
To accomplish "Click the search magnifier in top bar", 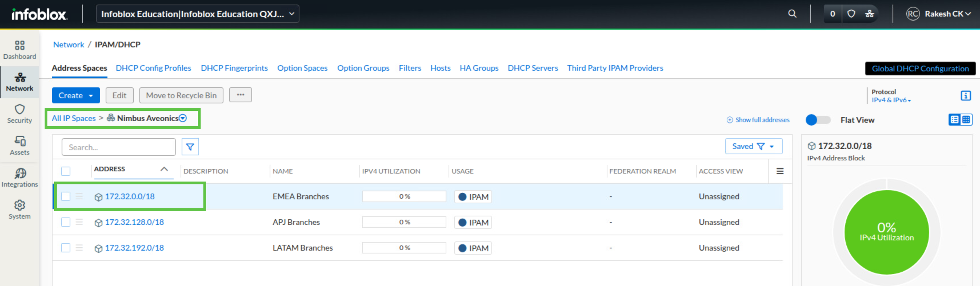I will 792,14.
